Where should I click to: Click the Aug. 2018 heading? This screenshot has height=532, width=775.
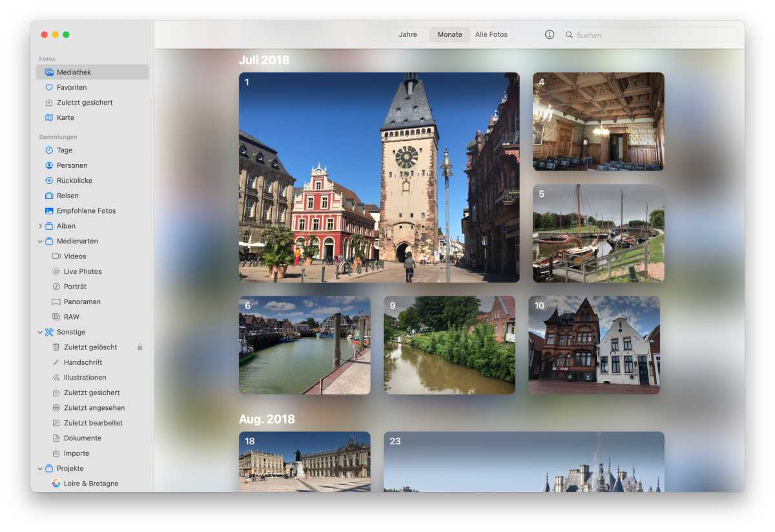pyautogui.click(x=267, y=419)
